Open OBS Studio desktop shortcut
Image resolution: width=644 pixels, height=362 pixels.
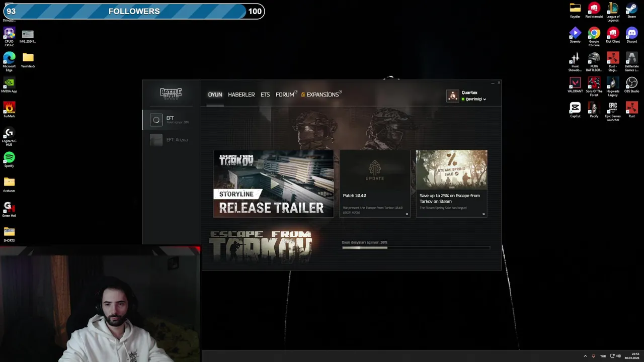[631, 85]
